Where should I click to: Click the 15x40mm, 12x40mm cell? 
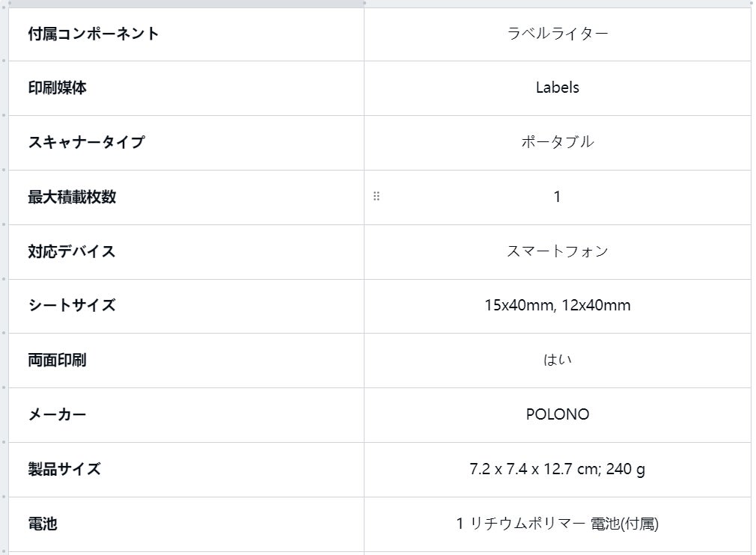pos(558,305)
